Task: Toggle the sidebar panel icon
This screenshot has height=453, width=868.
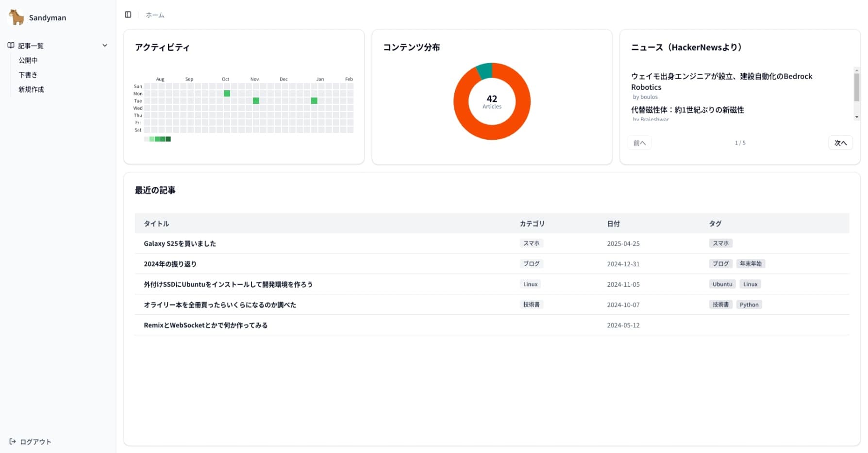Action: [x=128, y=15]
